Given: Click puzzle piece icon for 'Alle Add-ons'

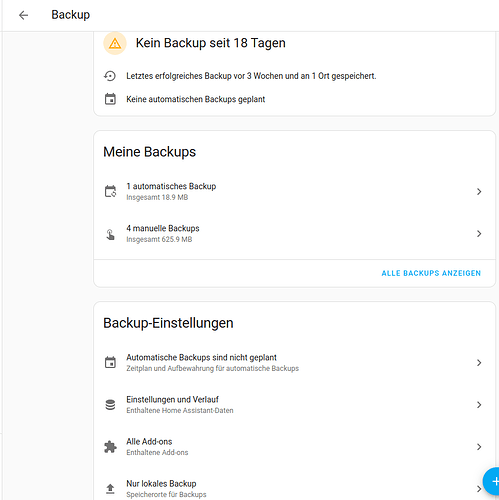Looking at the screenshot, I should tap(110, 447).
